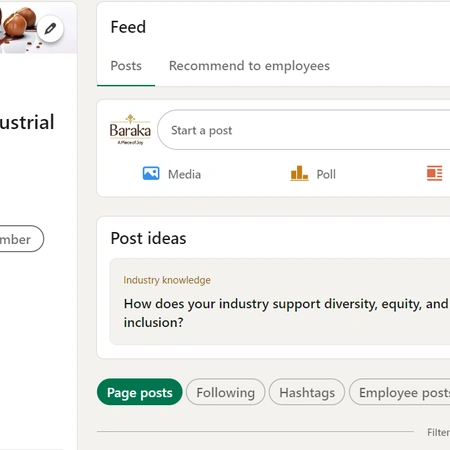Open the Filter dropdown below the pills
Image resolution: width=450 pixels, height=450 pixels.
pos(438,432)
